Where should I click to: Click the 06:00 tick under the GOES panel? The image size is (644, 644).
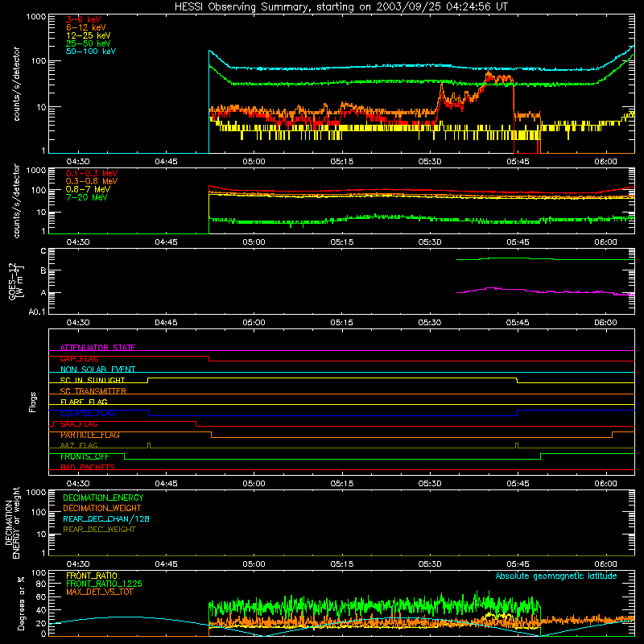[x=605, y=323]
